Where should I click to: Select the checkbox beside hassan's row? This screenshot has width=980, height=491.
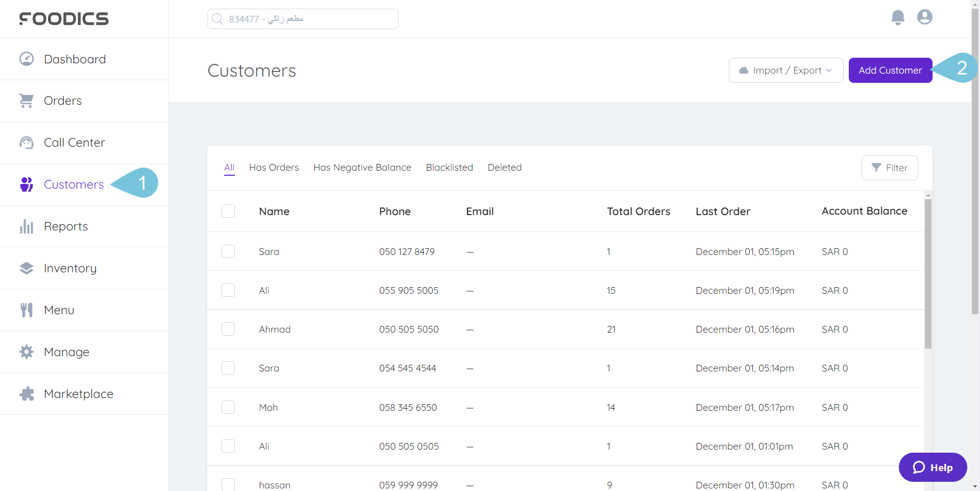pyautogui.click(x=228, y=484)
